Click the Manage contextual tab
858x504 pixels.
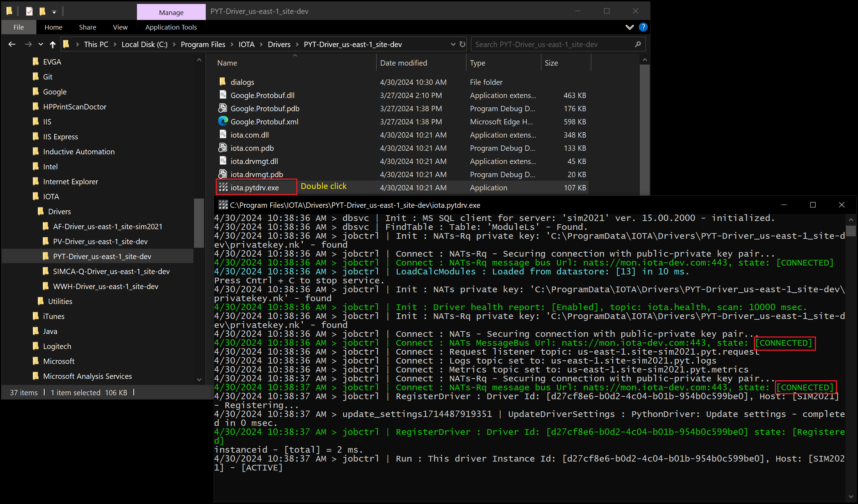click(171, 12)
